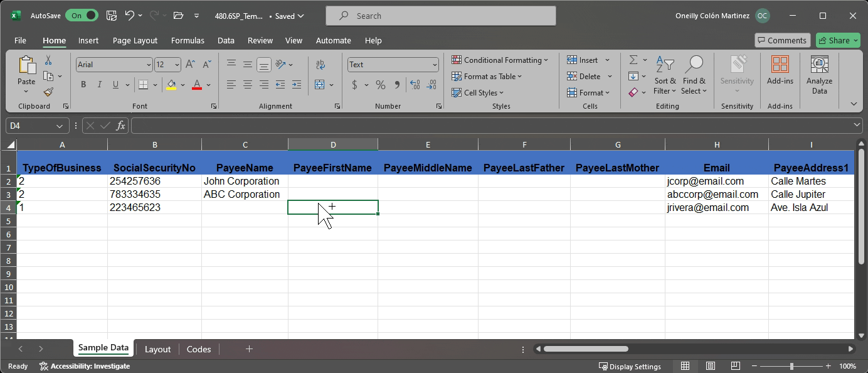Click the Cut scissors icon
The height and width of the screenshot is (373, 868).
[x=48, y=60]
